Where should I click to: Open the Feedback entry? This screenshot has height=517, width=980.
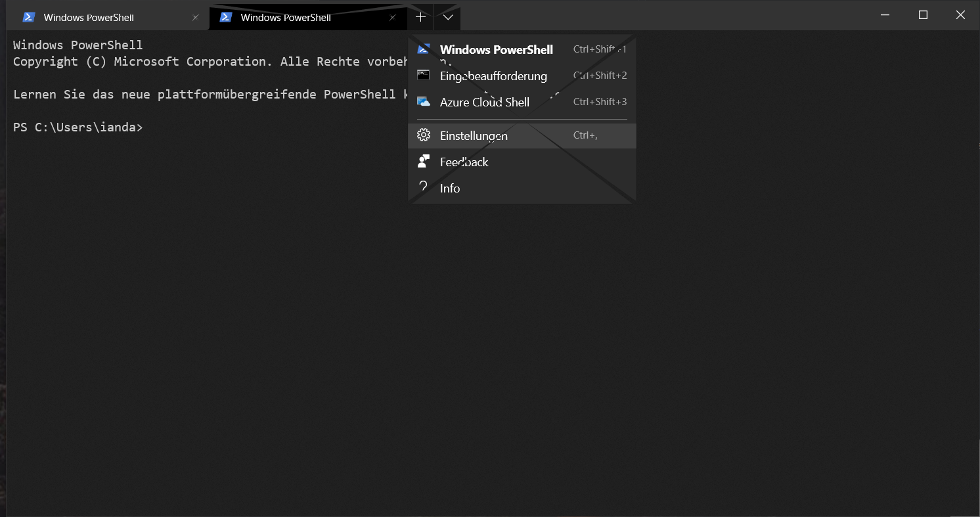click(x=464, y=162)
